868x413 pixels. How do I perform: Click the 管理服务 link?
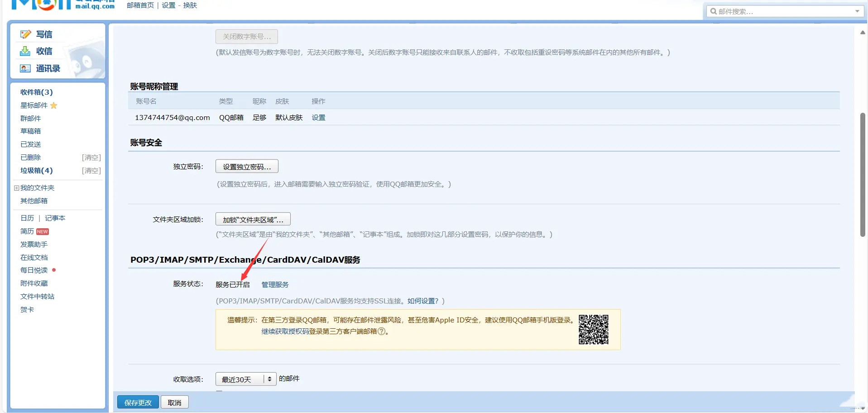coord(275,285)
